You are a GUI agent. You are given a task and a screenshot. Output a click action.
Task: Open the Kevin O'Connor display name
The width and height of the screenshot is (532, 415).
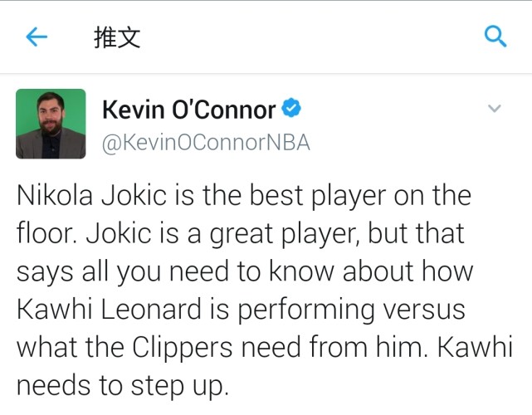tap(189, 110)
